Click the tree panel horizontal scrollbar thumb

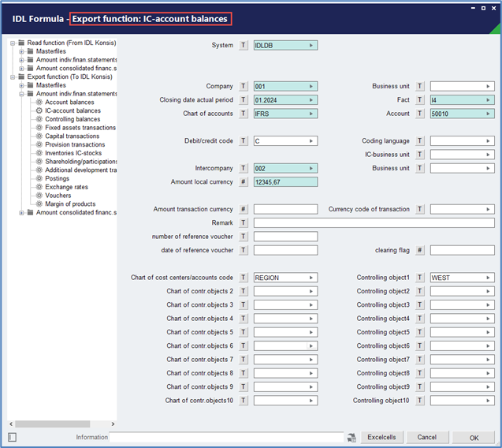click(53, 424)
